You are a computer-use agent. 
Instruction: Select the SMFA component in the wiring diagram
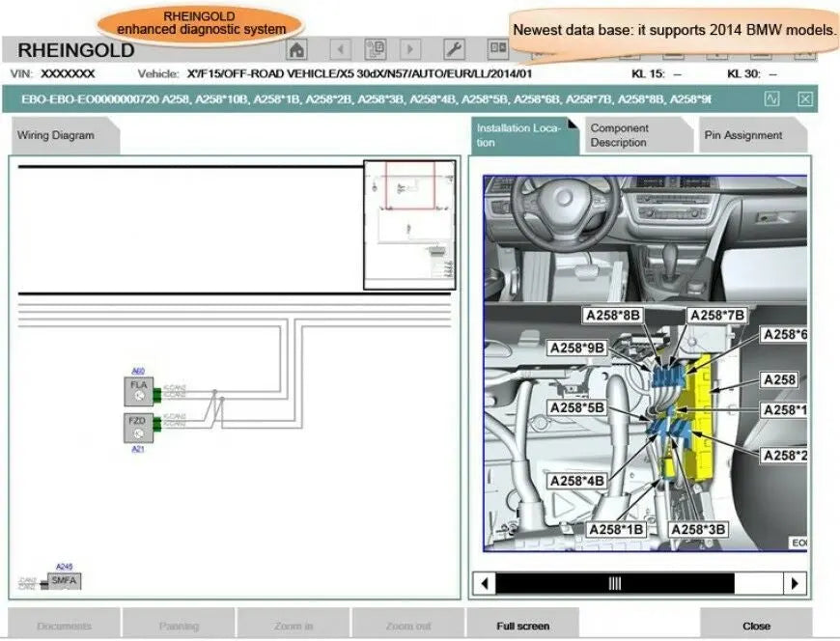[66, 581]
